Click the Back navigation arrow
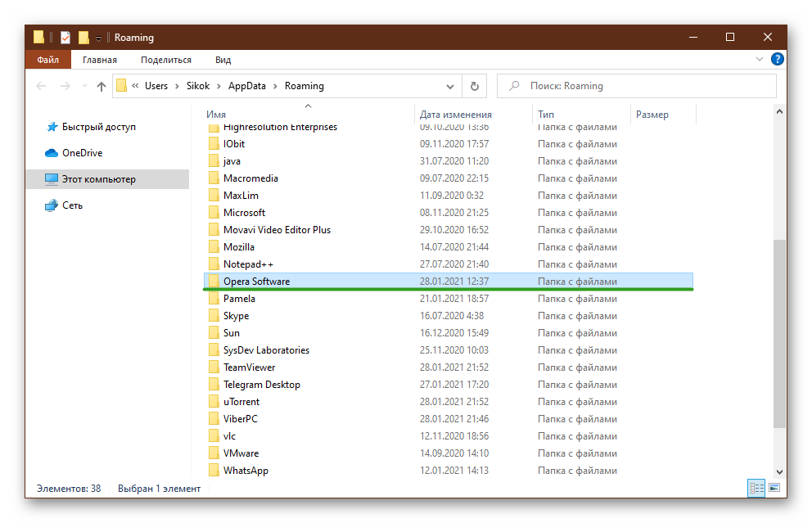Viewport: 812px width, 523px height. tap(42, 86)
